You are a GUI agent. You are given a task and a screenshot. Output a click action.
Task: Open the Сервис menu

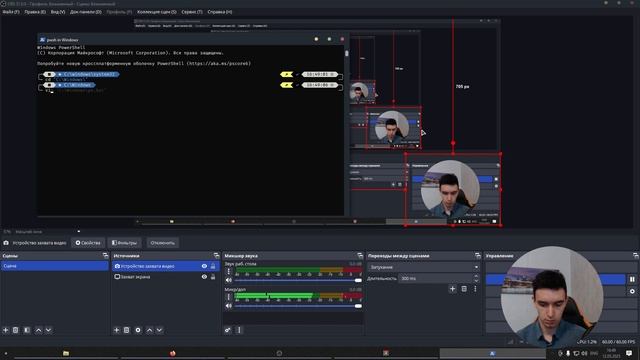pyautogui.click(x=192, y=12)
